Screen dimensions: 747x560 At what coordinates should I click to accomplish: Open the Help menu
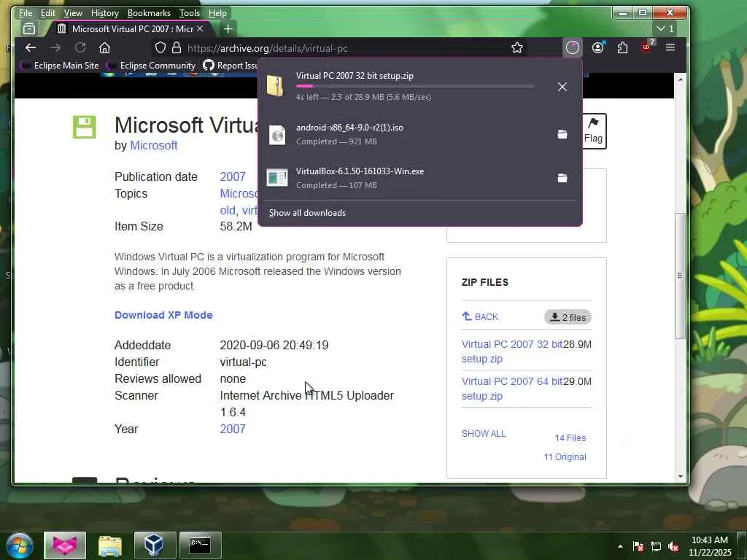point(217,13)
